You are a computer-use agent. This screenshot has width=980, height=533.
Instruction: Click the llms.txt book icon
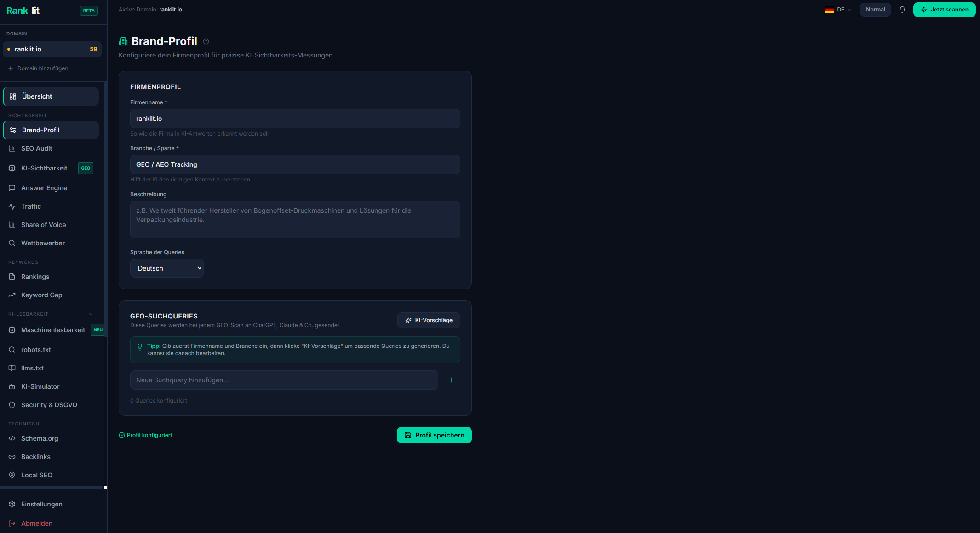tap(12, 368)
